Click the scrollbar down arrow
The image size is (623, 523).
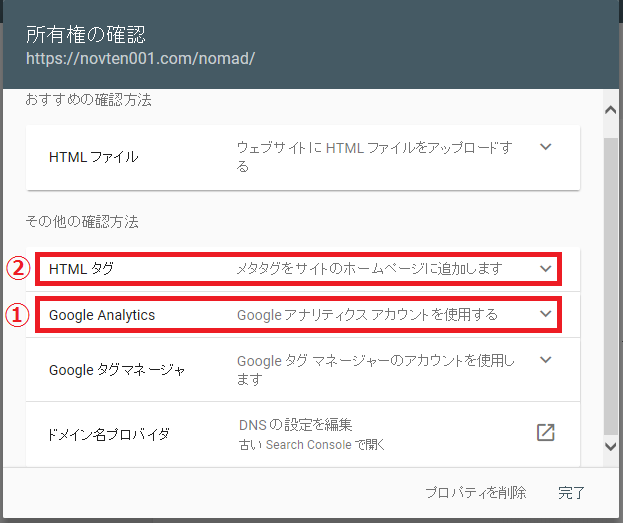(x=612, y=447)
